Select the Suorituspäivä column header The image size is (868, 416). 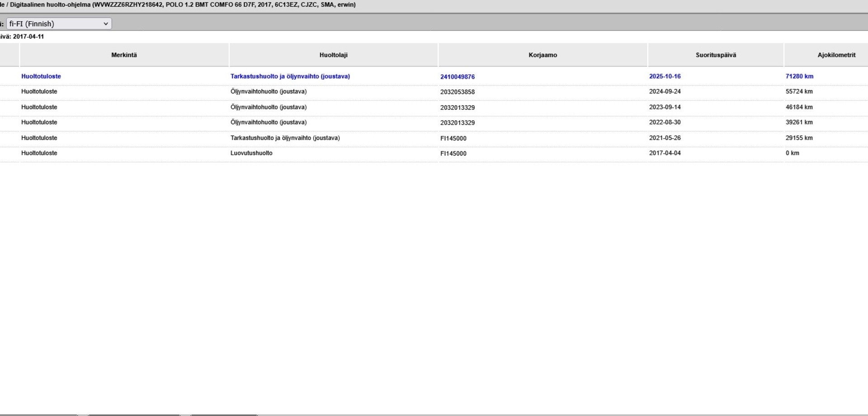point(716,55)
